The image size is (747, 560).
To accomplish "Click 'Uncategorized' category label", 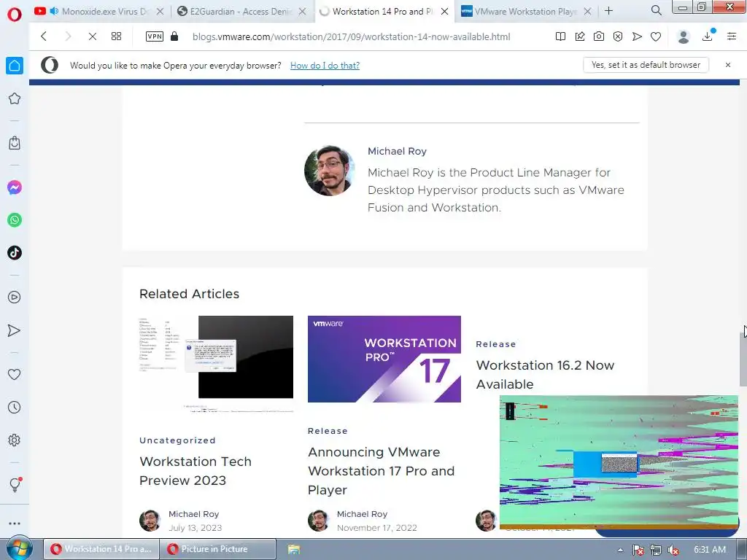I will pyautogui.click(x=177, y=440).
